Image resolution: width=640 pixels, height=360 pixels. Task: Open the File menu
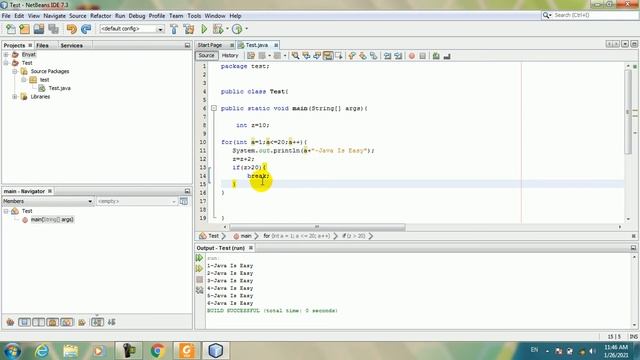[x=6, y=16]
